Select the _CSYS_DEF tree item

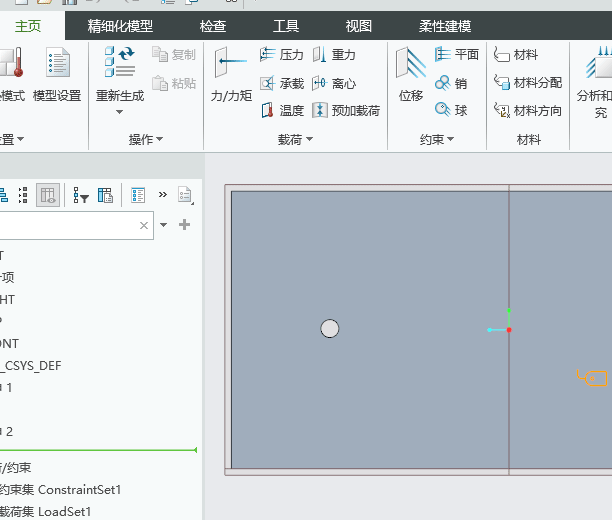click(31, 366)
